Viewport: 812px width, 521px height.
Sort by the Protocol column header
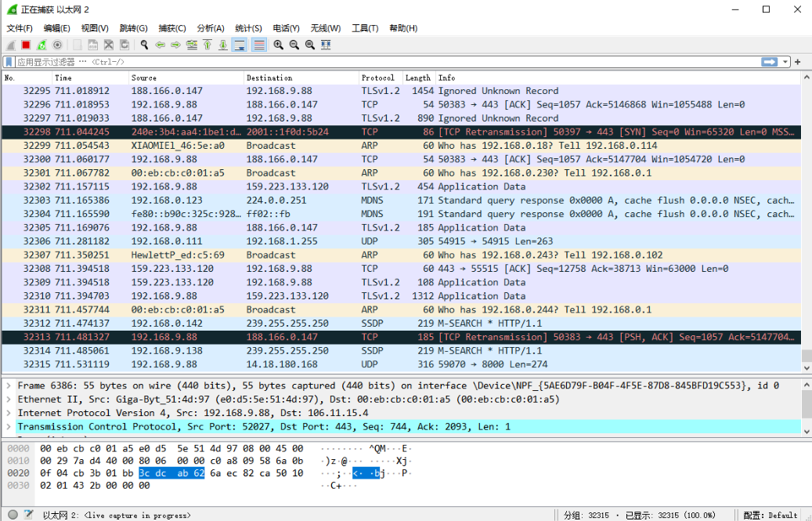(x=380, y=78)
